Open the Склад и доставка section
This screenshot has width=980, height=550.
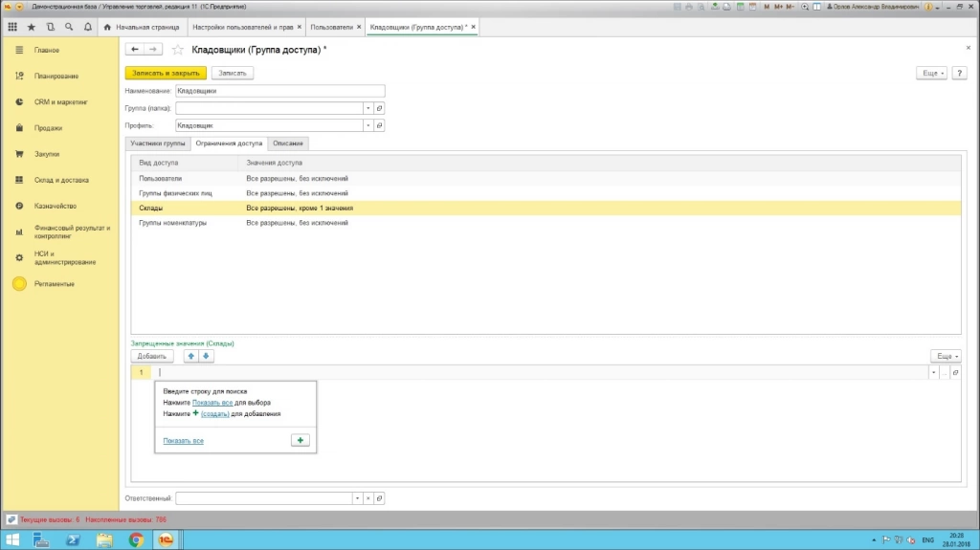pyautogui.click(x=61, y=180)
